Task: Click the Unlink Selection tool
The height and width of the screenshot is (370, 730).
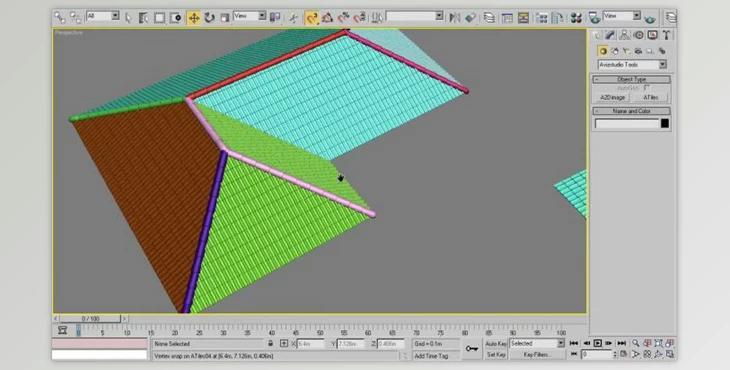Action: pyautogui.click(x=75, y=18)
